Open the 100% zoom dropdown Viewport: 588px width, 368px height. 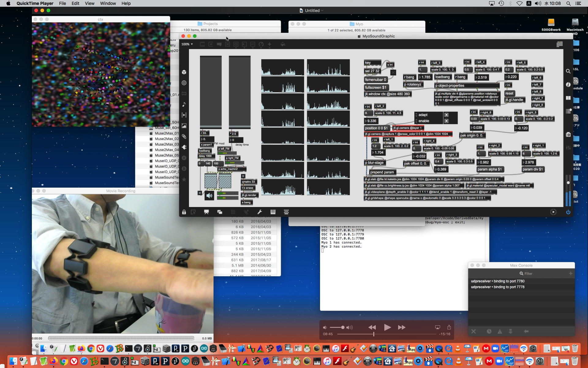tap(187, 44)
